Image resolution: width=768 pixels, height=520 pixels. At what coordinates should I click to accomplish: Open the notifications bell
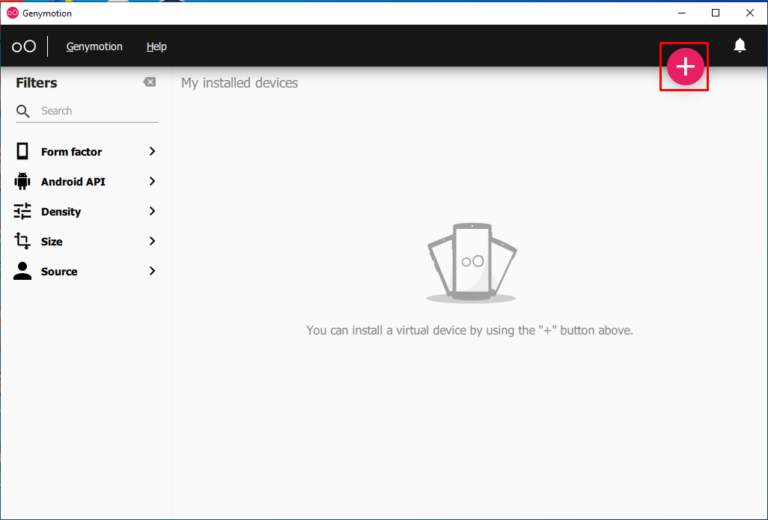(x=740, y=46)
